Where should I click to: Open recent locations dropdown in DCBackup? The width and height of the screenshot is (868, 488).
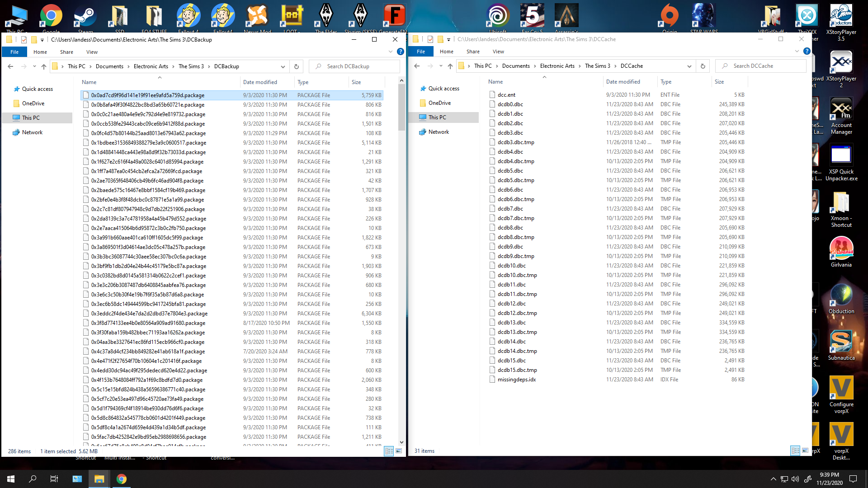(34, 66)
